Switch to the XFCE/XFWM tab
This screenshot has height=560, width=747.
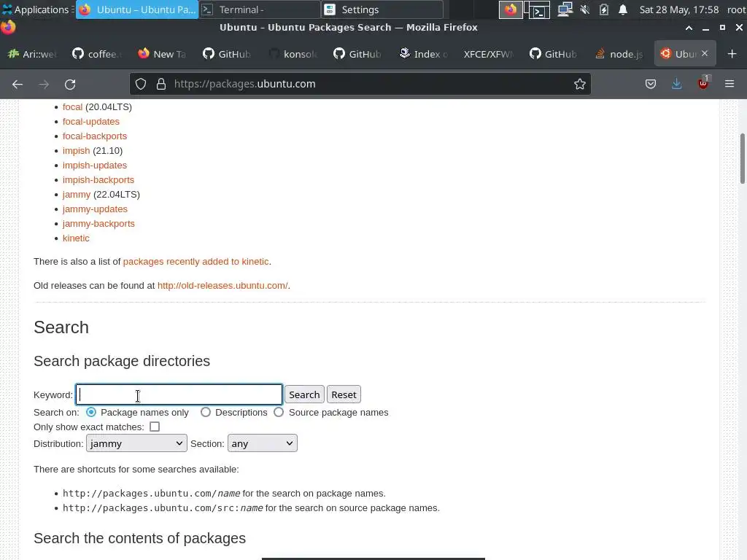pos(488,54)
